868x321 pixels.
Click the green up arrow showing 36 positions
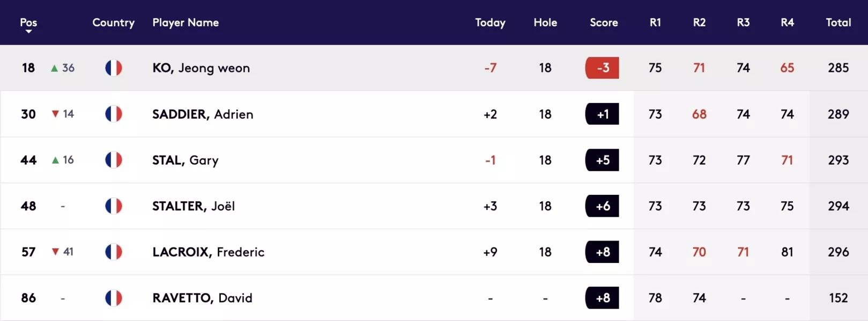(x=54, y=68)
